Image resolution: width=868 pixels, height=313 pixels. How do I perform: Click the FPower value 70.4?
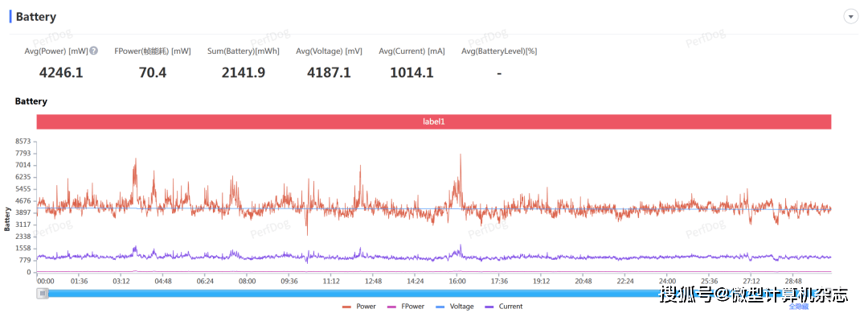[x=152, y=72]
